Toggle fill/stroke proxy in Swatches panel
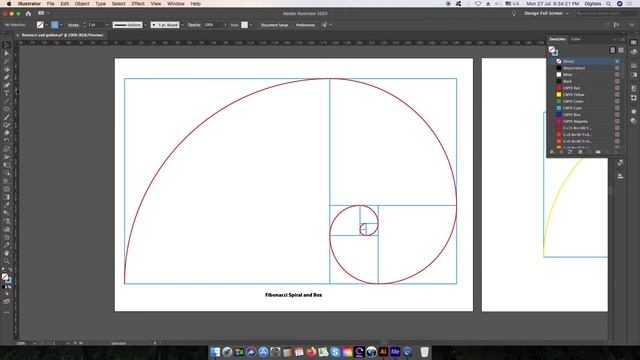Screen dimensions: 640x360 pyautogui.click(x=553, y=51)
